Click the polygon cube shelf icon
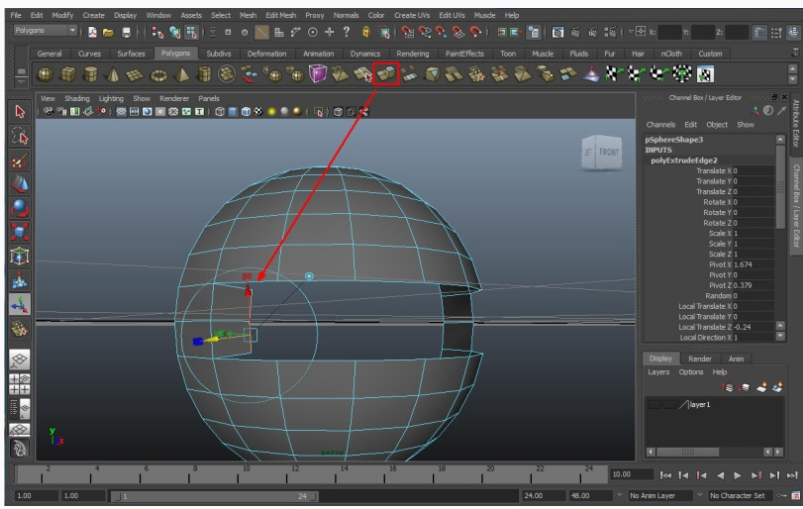 coord(68,75)
